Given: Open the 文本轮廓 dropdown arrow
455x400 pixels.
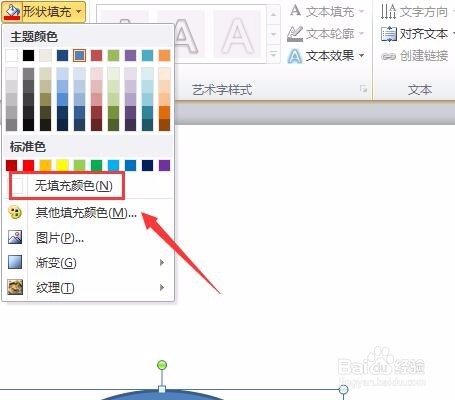Looking at the screenshot, I should point(361,34).
